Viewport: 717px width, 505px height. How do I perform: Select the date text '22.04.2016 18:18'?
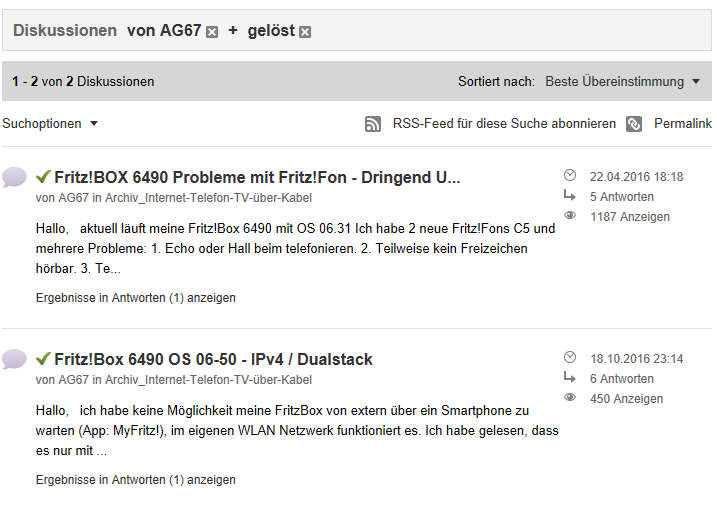636,177
